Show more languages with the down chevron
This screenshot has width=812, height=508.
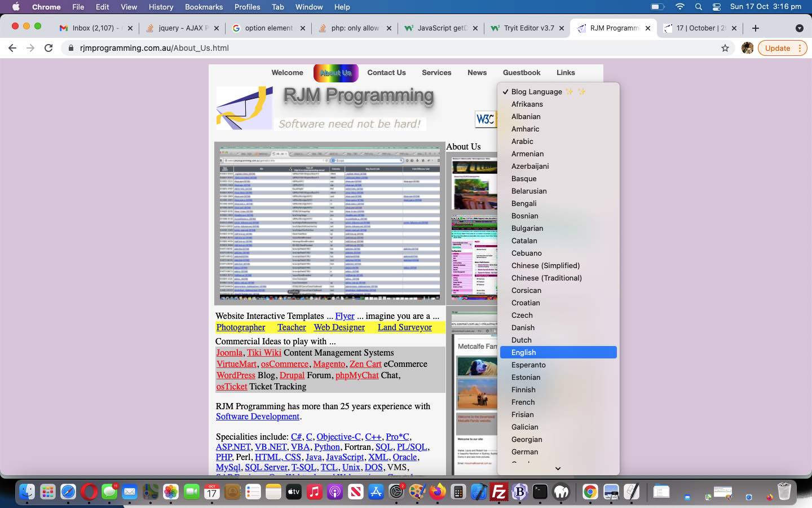558,468
